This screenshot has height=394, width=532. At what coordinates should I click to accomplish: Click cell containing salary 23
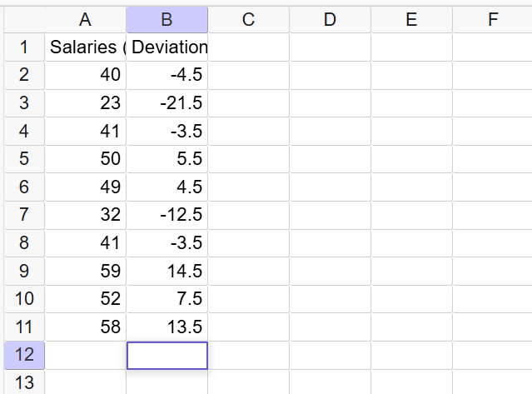(x=86, y=103)
